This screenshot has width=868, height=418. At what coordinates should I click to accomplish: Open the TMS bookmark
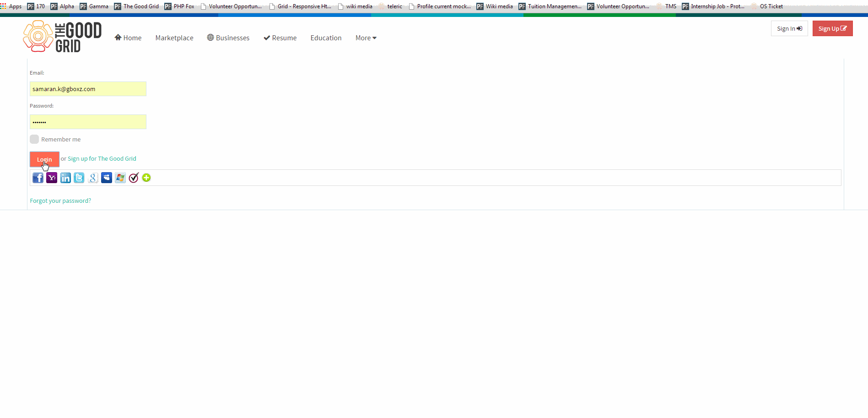click(666, 6)
